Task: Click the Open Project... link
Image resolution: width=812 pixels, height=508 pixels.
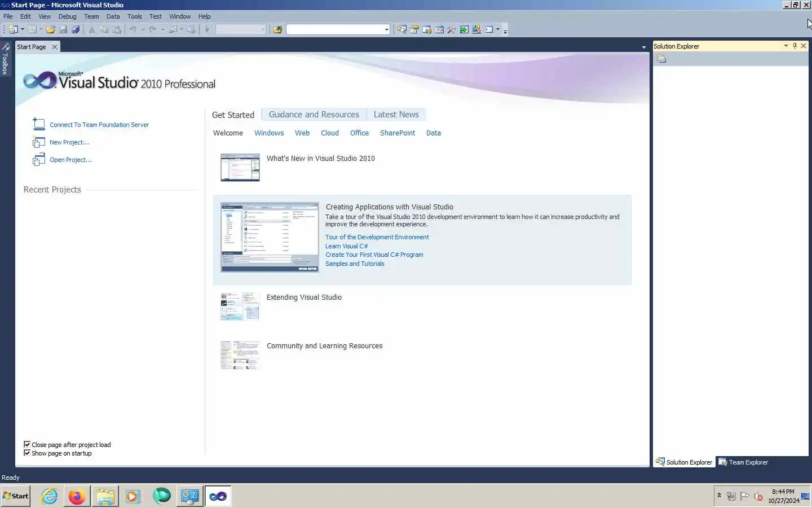Action: coord(70,160)
